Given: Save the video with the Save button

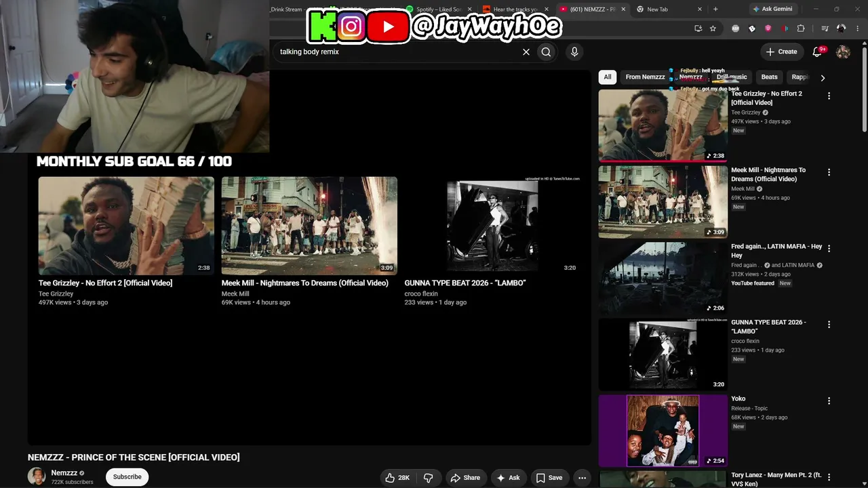Looking at the screenshot, I should click(x=549, y=478).
